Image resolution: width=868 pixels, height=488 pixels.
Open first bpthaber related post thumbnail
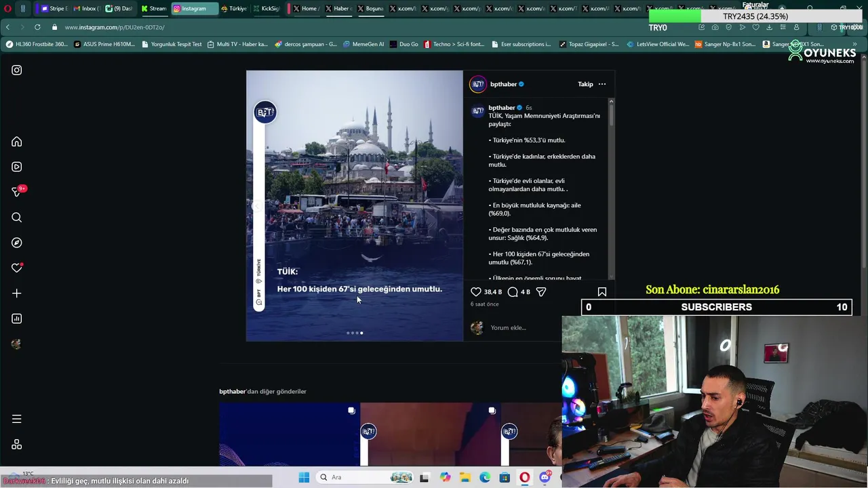point(290,434)
